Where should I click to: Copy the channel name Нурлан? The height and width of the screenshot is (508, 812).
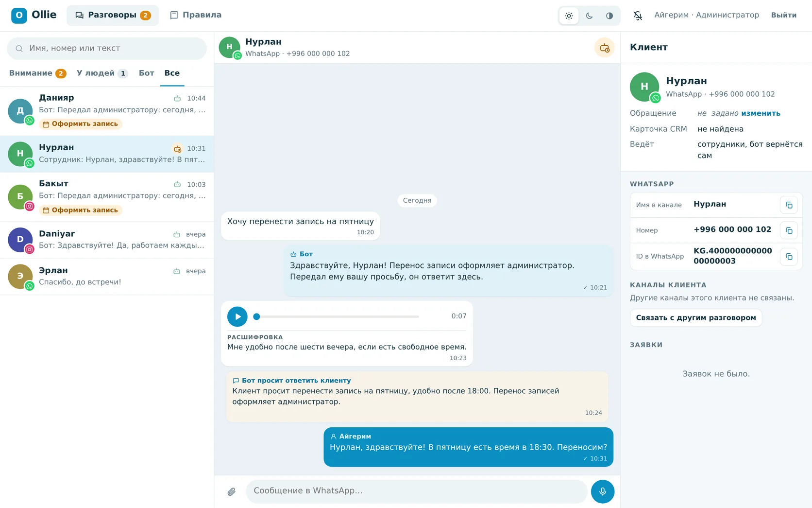click(x=789, y=205)
